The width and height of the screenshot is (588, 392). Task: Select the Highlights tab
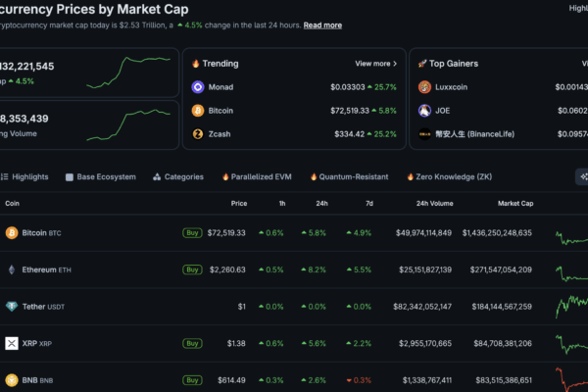[x=24, y=177]
